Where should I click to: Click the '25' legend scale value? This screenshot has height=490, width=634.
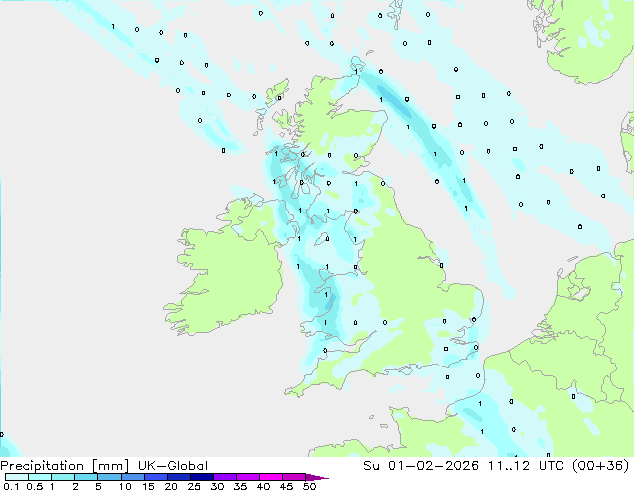click(x=194, y=486)
